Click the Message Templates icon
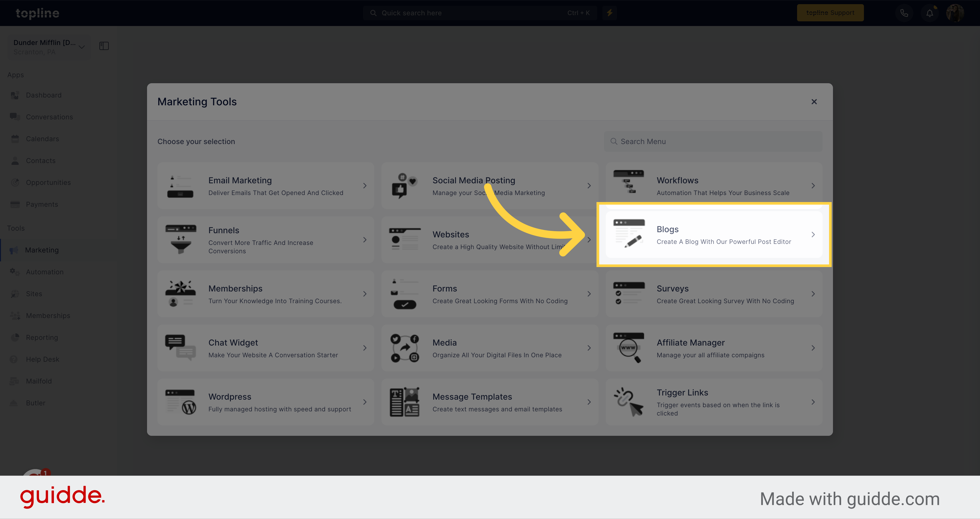Screen dimensions: 980x519 point(405,402)
